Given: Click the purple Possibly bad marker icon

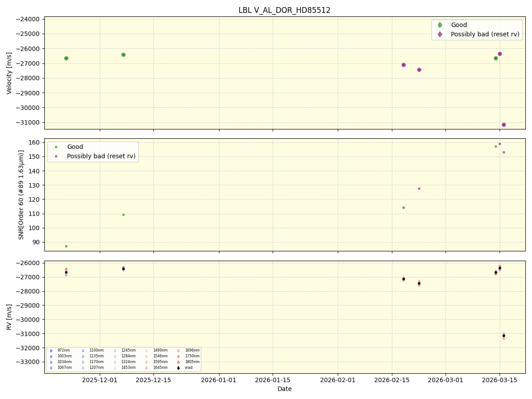Looking at the screenshot, I should pyautogui.click(x=441, y=34).
